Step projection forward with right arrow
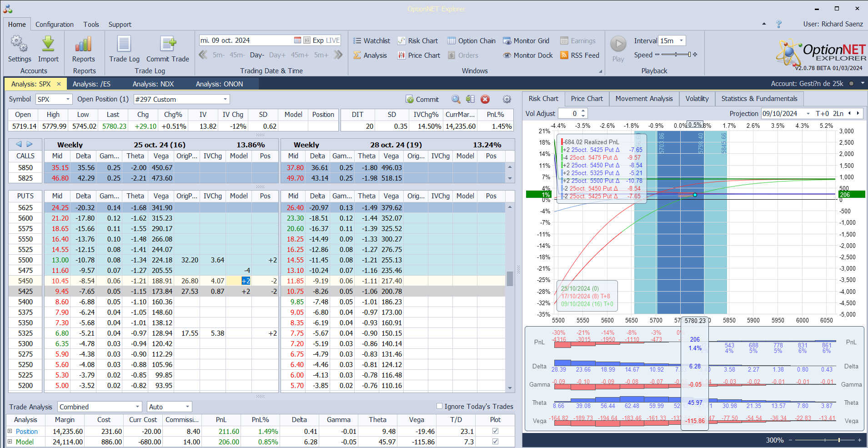This screenshot has height=448, width=868. (858, 113)
